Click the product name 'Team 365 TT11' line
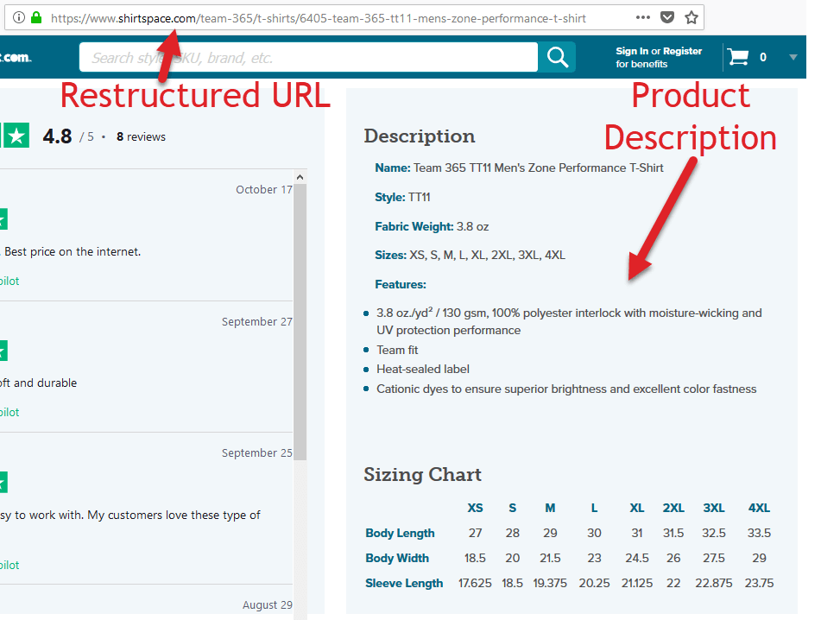840x620 pixels. point(519,168)
